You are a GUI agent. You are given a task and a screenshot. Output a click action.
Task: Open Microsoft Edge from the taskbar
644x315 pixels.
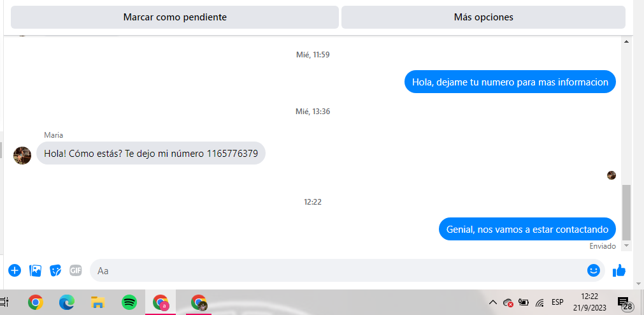[x=66, y=303]
